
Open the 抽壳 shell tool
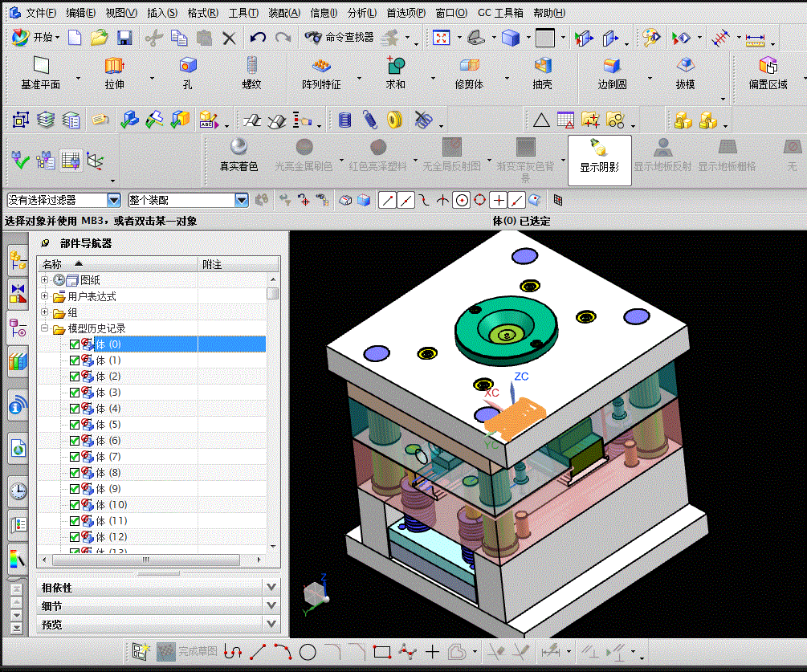(x=543, y=73)
